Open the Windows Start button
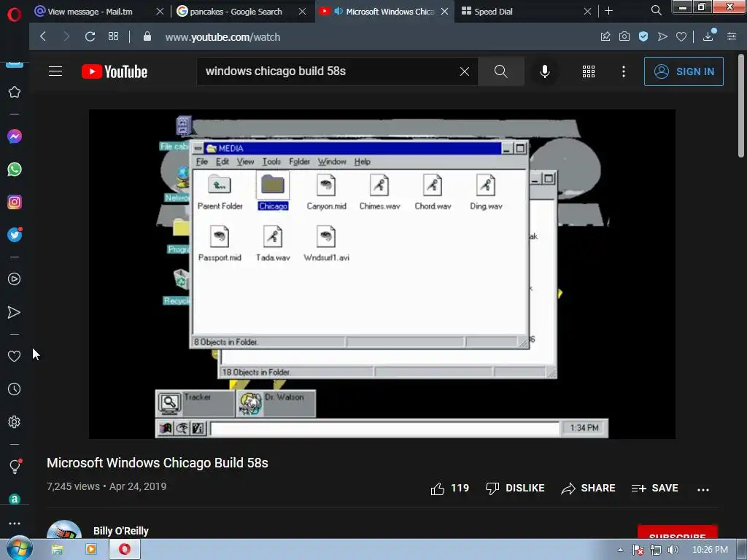The height and width of the screenshot is (560, 747). 19,549
